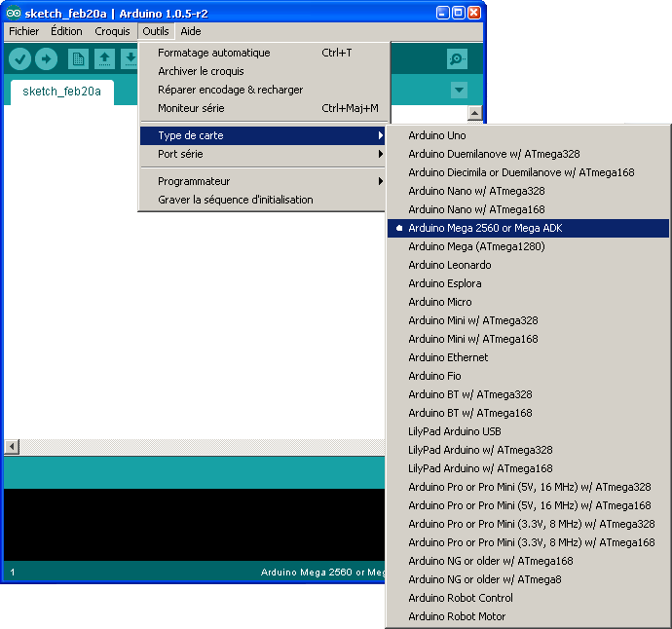Open the Fichier menu
Viewport: 672px width, 629px height.
coord(24,31)
